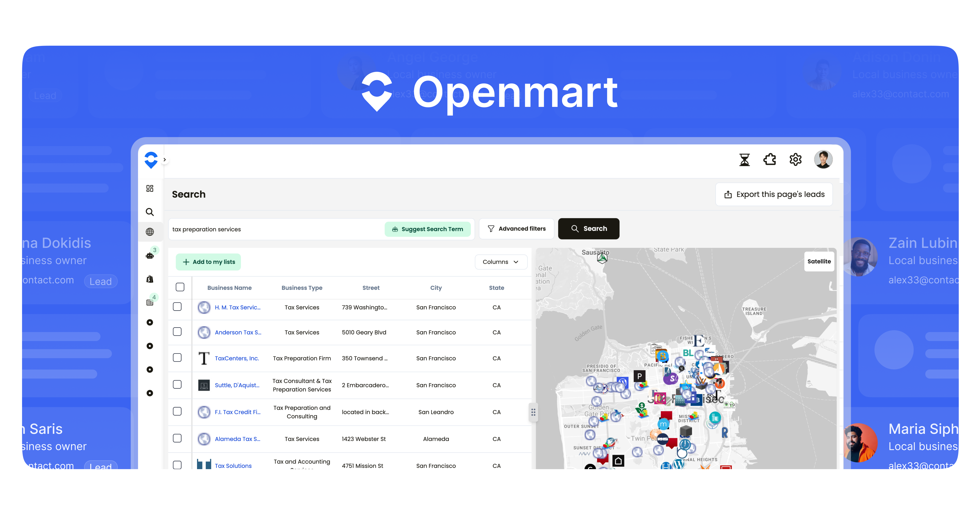Open the dashboard grid icon in sidebar
The height and width of the screenshot is (514, 980).
pyautogui.click(x=150, y=188)
